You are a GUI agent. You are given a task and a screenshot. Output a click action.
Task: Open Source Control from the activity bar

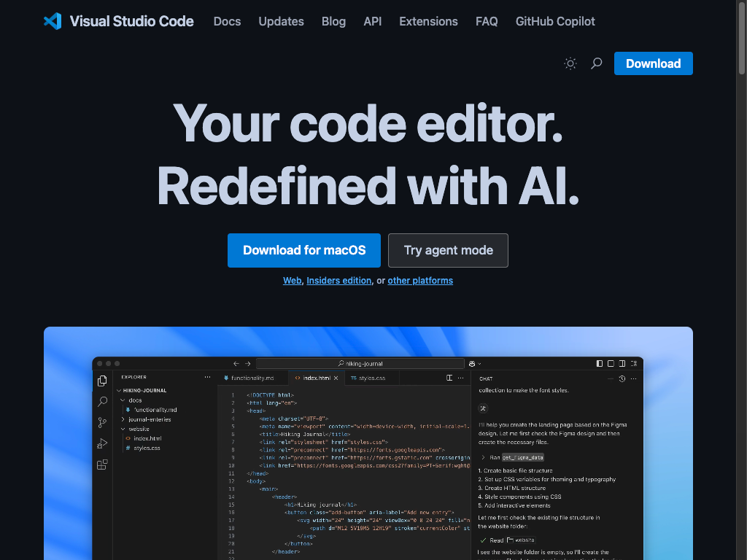101,421
